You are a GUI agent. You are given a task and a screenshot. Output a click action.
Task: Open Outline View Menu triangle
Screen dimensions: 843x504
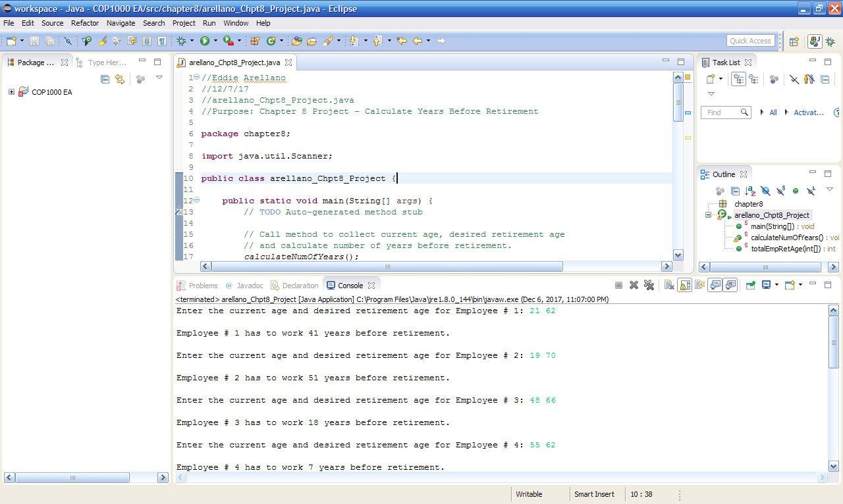pyautogui.click(x=830, y=189)
